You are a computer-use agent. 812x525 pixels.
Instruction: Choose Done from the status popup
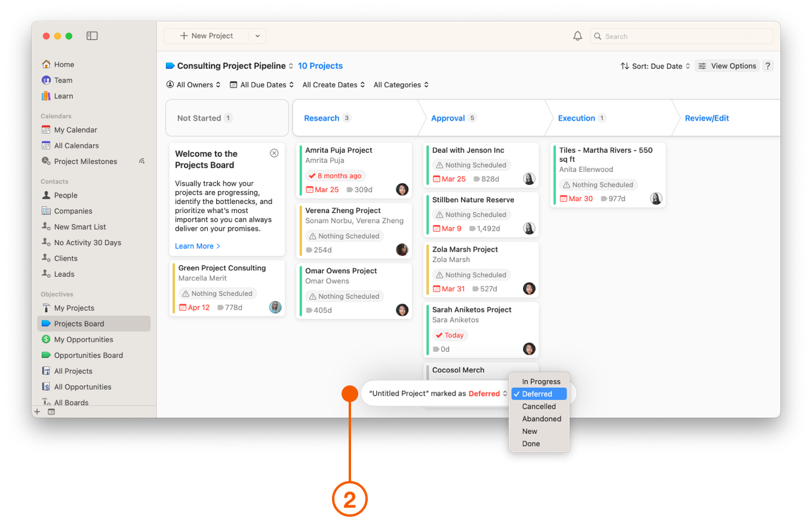[531, 443]
